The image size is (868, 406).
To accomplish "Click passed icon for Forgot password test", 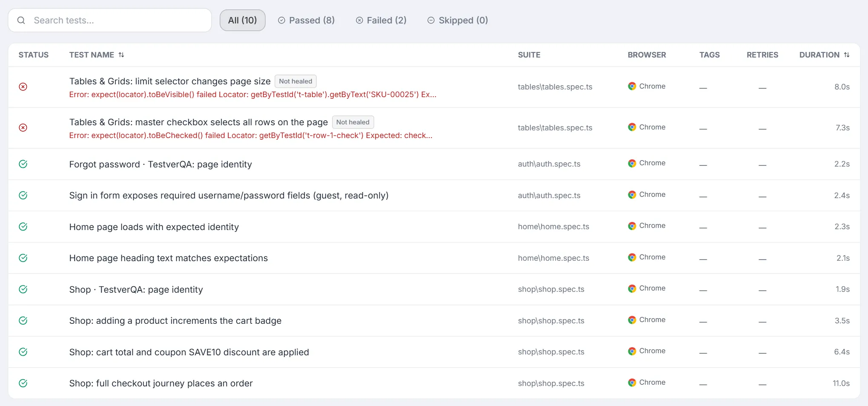I will click(23, 164).
